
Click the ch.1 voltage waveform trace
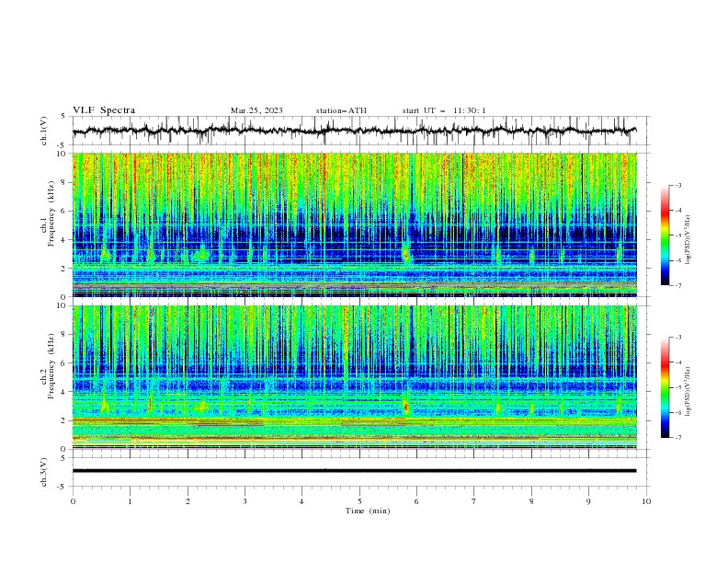coord(354,131)
